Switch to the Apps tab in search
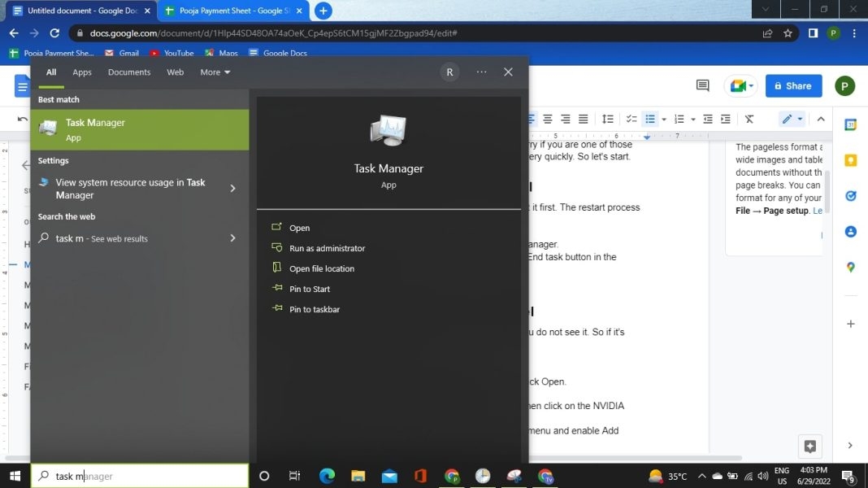Viewport: 868px width, 488px height. pos(81,72)
